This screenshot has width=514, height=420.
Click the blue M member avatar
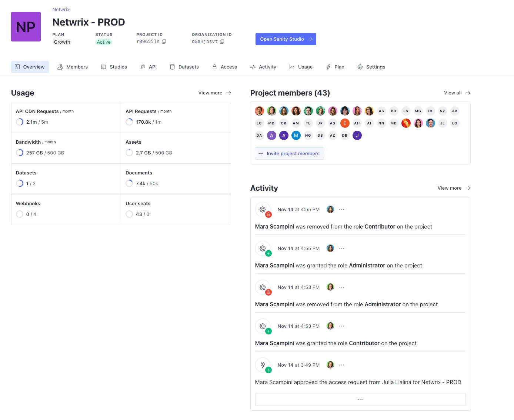296,136
